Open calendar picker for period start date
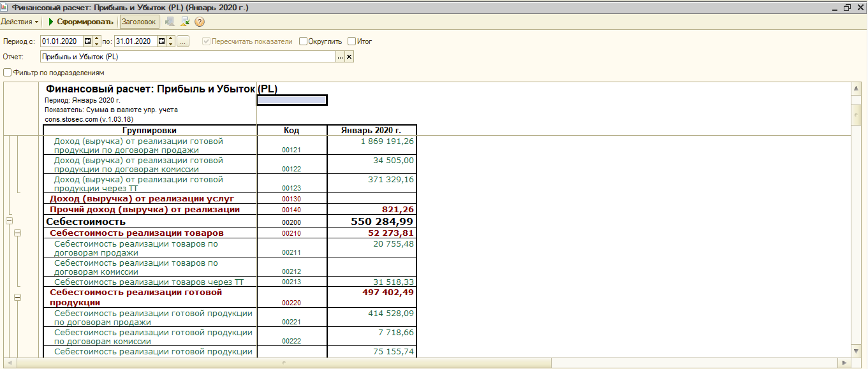 88,41
